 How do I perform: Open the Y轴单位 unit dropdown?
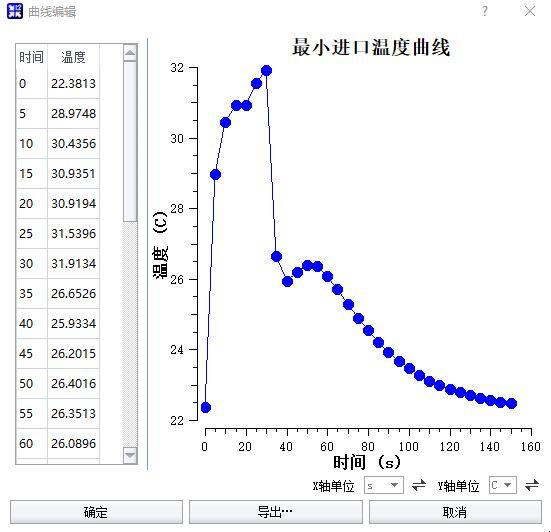pos(503,485)
